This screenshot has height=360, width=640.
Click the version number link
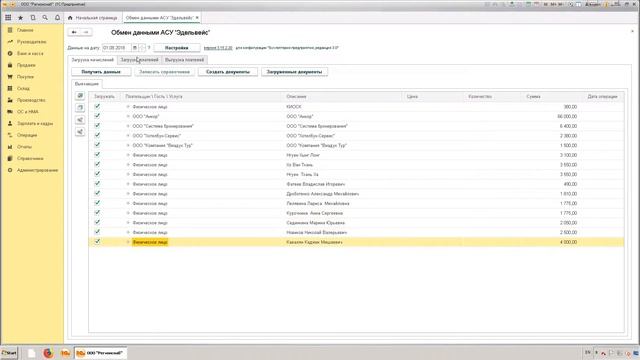218,48
